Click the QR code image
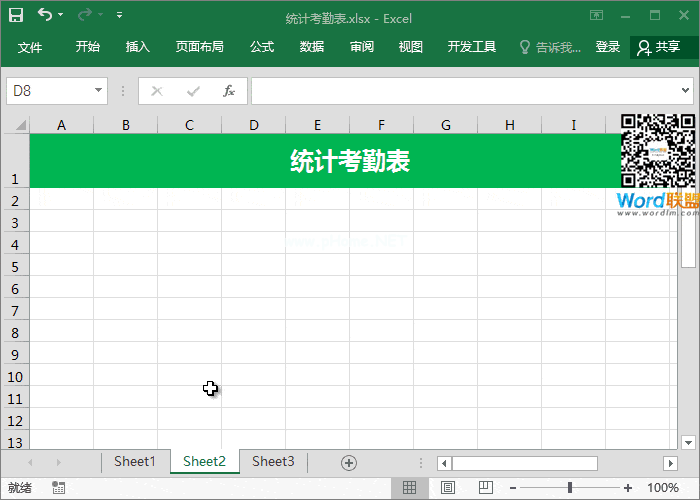Screen dimensions: 700x500 click(658, 151)
